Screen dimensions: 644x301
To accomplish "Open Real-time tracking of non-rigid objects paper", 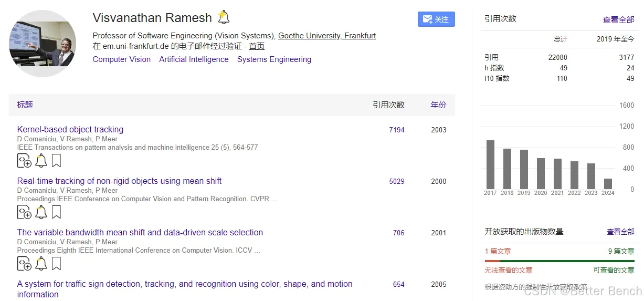I will point(119,181).
